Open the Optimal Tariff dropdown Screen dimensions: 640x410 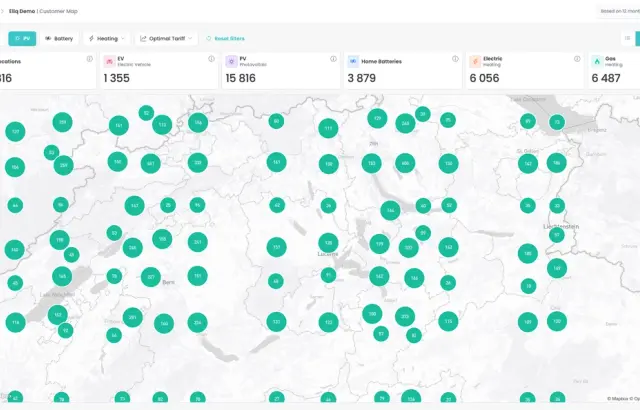(x=166, y=38)
